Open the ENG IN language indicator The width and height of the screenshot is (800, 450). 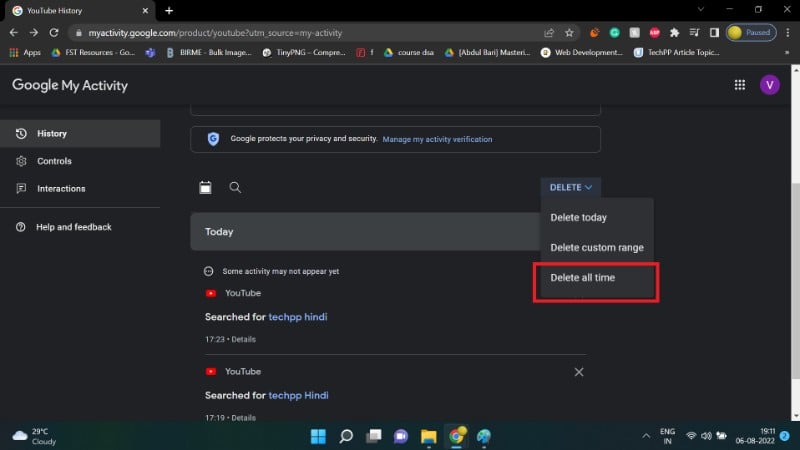tap(667, 436)
